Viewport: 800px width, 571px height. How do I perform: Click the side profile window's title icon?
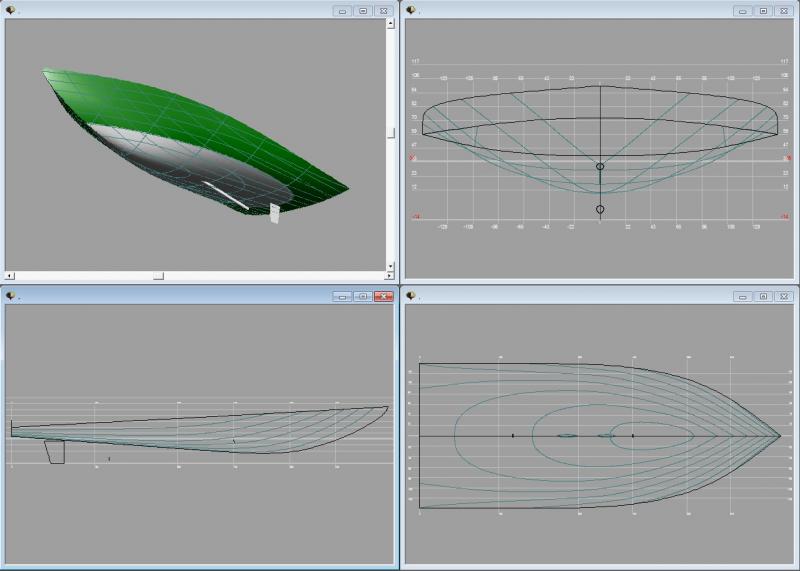pos(11,296)
